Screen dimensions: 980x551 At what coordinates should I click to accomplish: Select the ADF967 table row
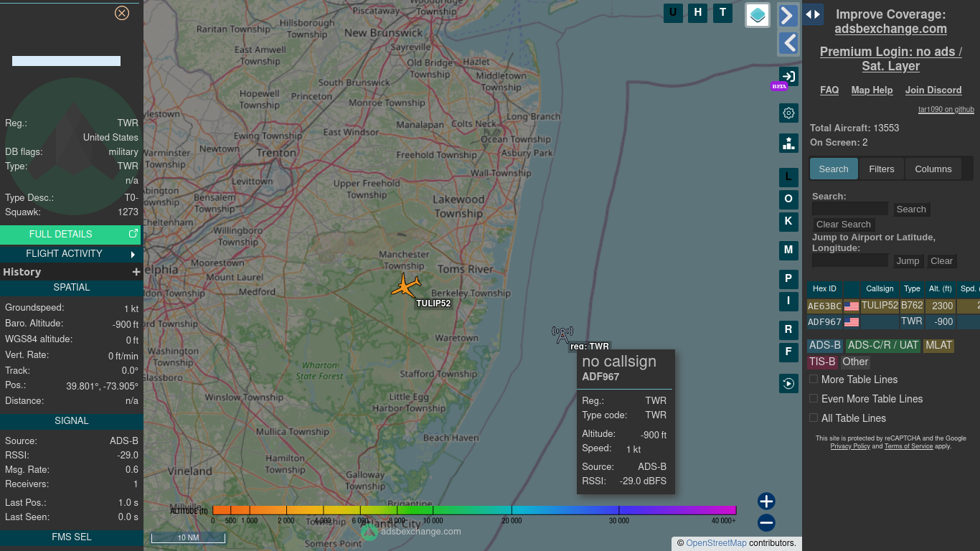point(893,322)
